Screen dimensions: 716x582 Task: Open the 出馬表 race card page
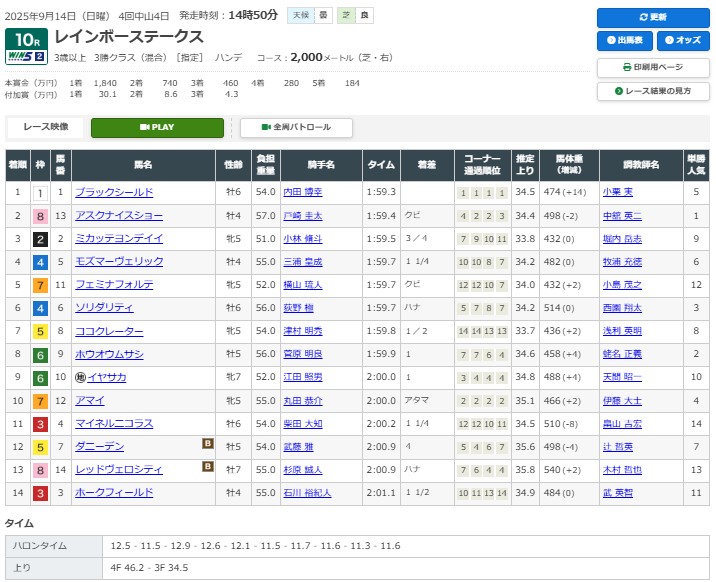click(x=623, y=41)
